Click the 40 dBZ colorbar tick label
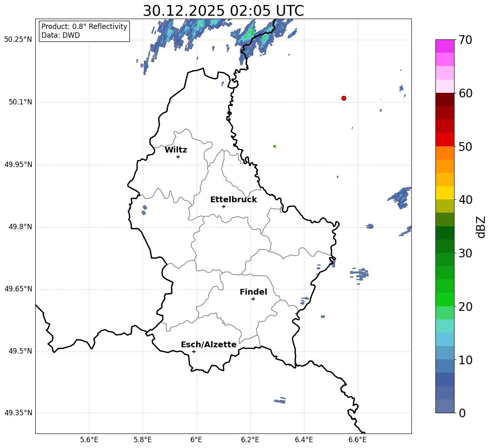 [465, 200]
